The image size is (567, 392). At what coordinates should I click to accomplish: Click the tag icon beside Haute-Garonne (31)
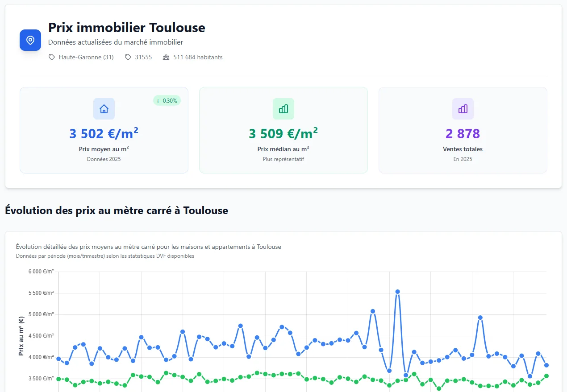pos(52,57)
